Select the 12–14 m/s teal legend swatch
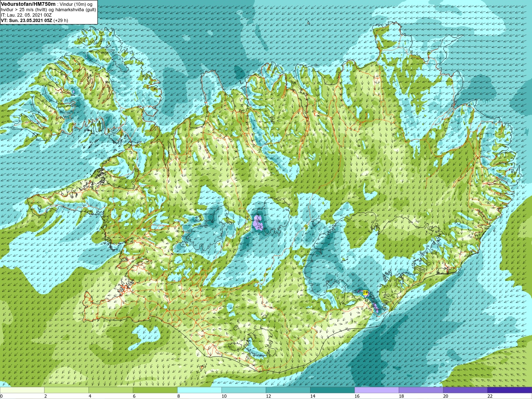532x399 pixels. (288, 390)
